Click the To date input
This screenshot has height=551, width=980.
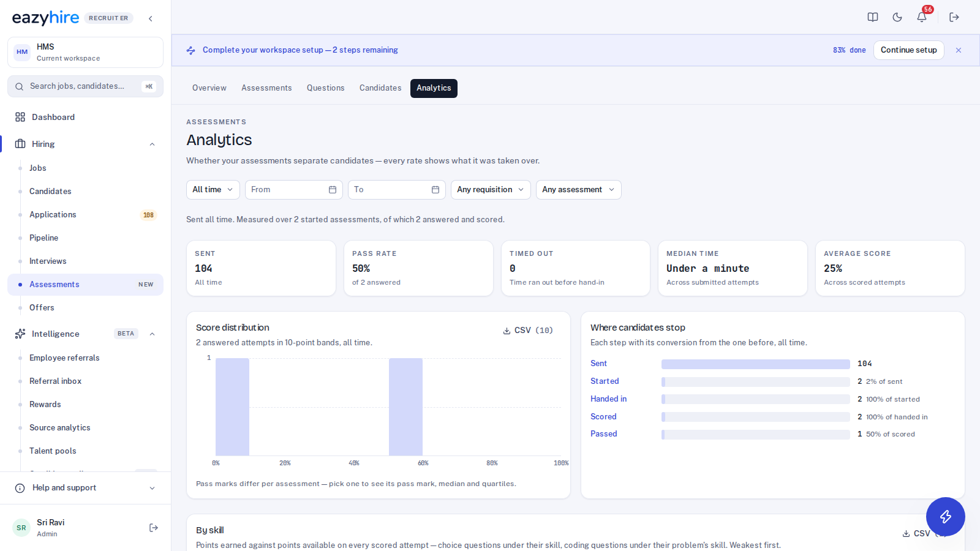(397, 190)
